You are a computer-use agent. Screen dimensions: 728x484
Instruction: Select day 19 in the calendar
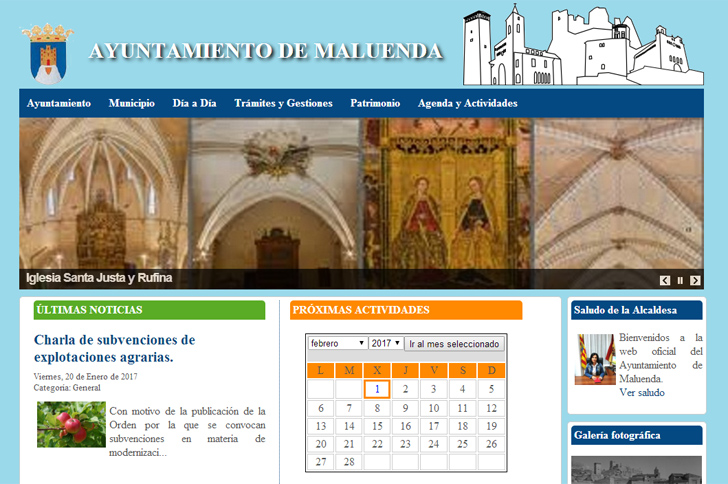click(x=491, y=426)
